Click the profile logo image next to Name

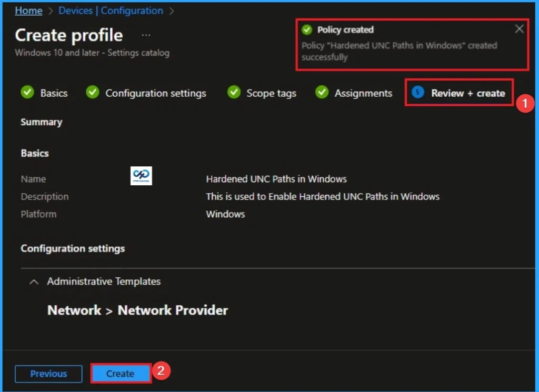click(x=141, y=176)
